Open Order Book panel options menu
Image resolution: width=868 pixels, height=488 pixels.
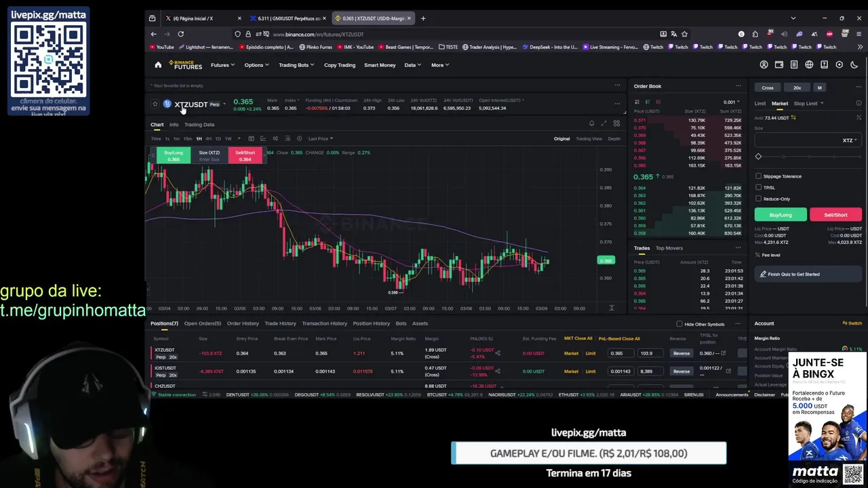coord(738,86)
